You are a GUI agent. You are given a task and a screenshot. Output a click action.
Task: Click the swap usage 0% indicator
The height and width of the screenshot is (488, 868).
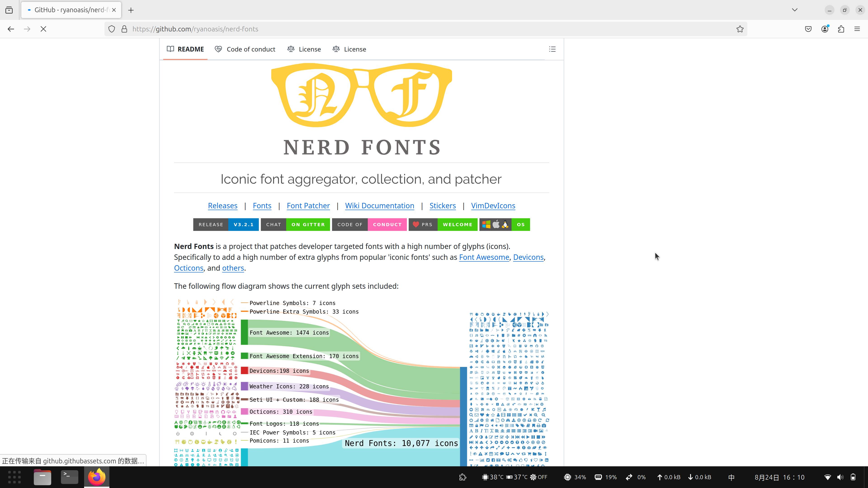tap(636, 477)
